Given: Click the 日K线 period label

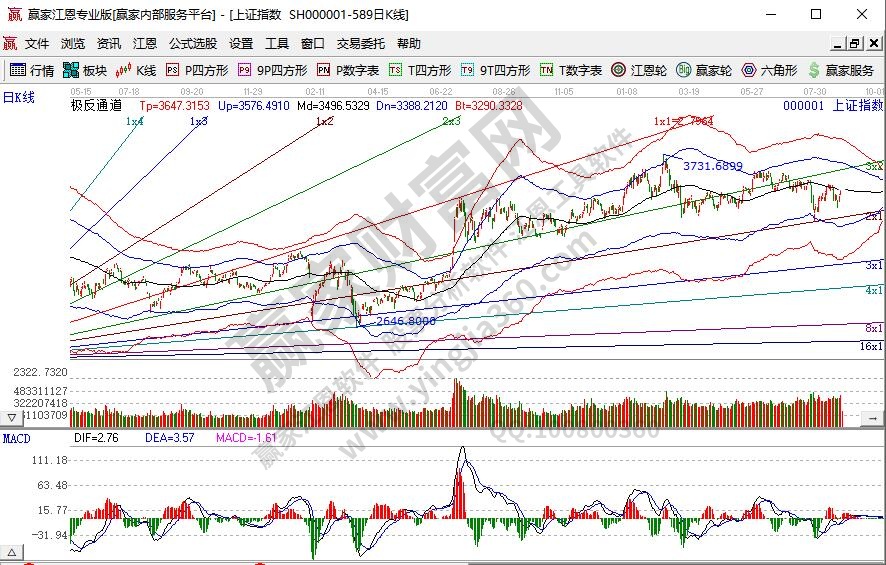Looking at the screenshot, I should click(18, 97).
